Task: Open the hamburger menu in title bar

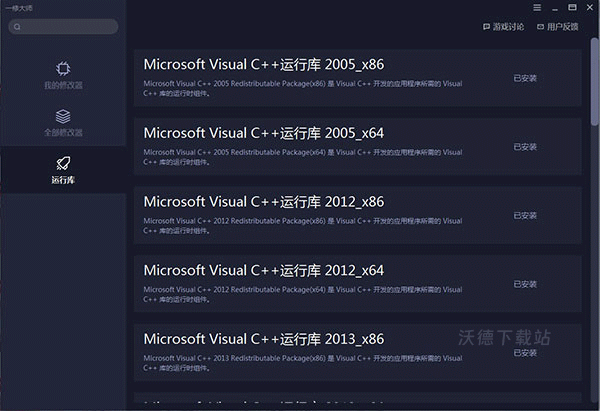Action: pyautogui.click(x=537, y=7)
